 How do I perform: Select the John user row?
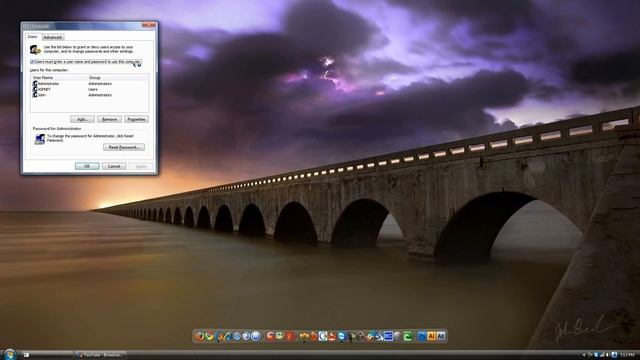pos(89,95)
